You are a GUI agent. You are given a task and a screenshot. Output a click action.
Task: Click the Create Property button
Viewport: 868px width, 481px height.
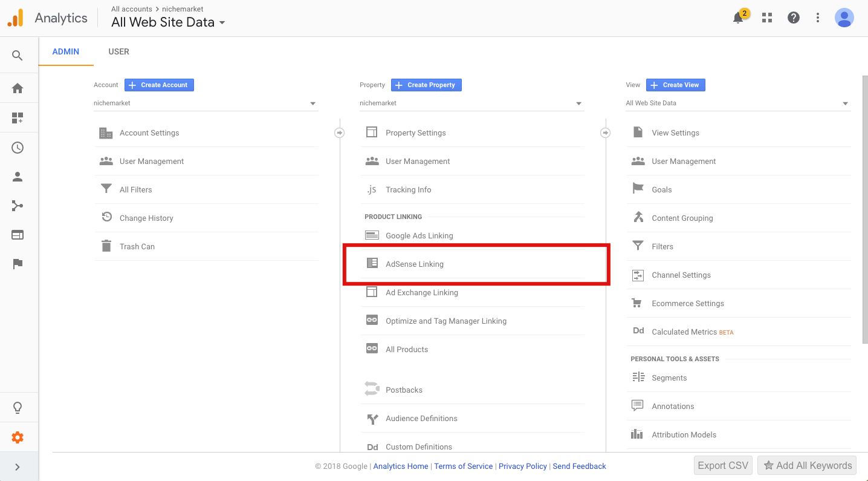(x=426, y=85)
